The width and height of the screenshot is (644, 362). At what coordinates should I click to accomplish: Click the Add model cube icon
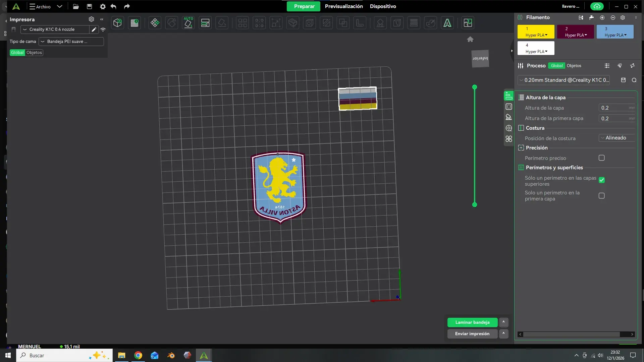(x=117, y=23)
